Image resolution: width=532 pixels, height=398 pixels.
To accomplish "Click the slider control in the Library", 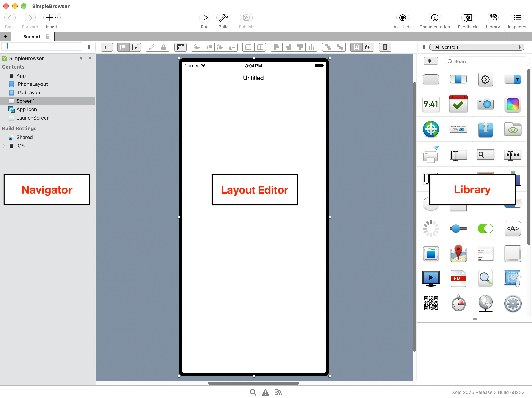I will coord(458,228).
